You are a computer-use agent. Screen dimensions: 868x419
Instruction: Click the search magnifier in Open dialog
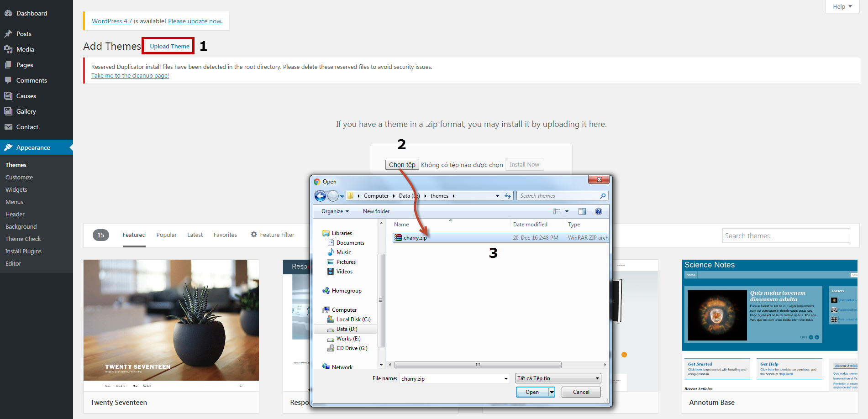coord(603,196)
